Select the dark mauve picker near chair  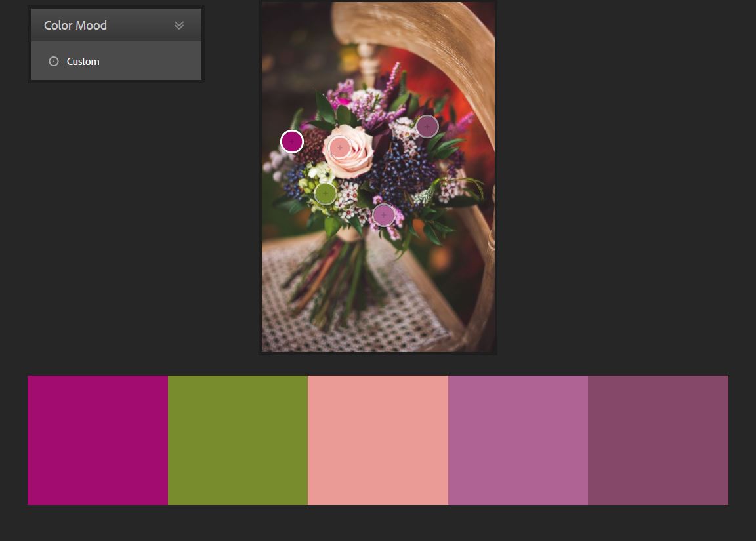(427, 127)
